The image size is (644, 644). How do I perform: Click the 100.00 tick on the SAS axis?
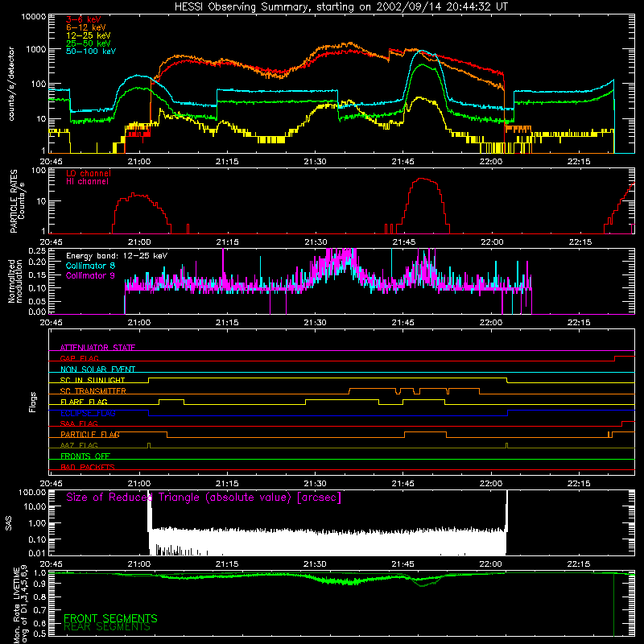pyautogui.click(x=32, y=492)
